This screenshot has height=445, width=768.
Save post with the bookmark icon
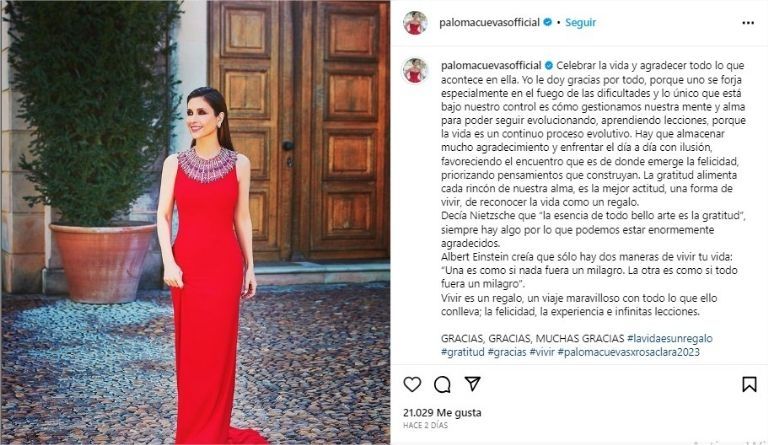point(749,384)
